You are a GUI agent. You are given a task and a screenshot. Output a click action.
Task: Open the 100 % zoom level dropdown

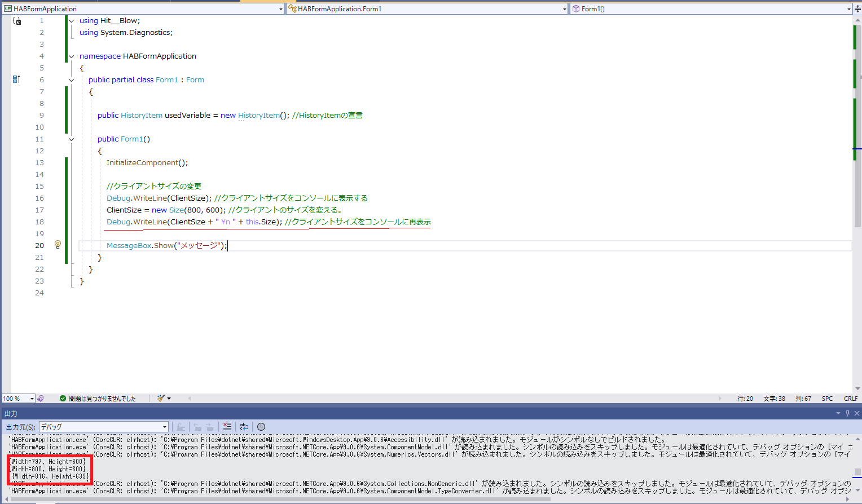click(x=32, y=399)
